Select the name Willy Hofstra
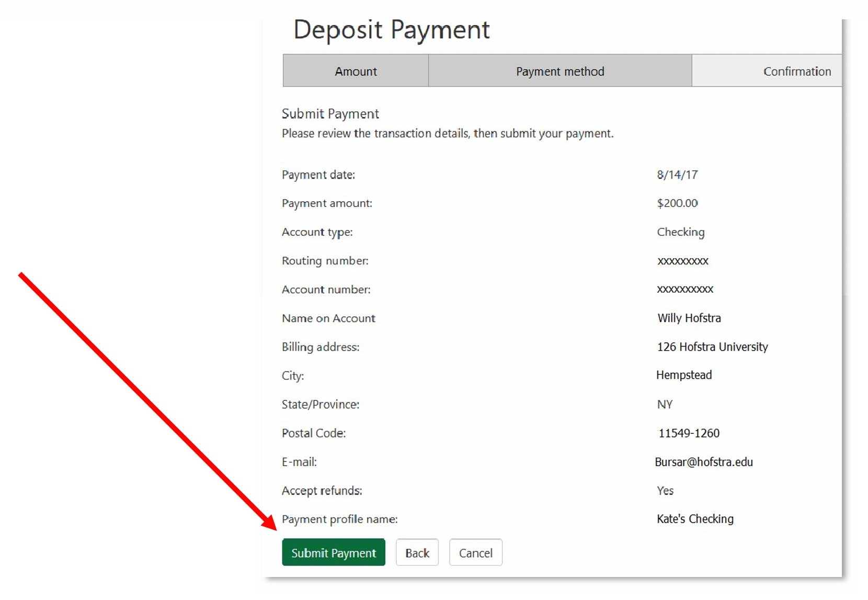This screenshot has width=868, height=600. point(689,318)
